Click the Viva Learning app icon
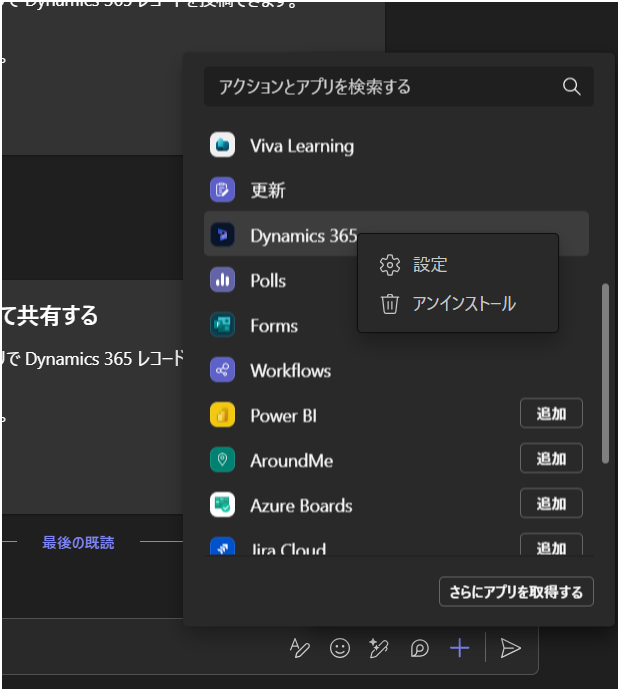The width and height of the screenshot is (620, 691). click(x=222, y=145)
